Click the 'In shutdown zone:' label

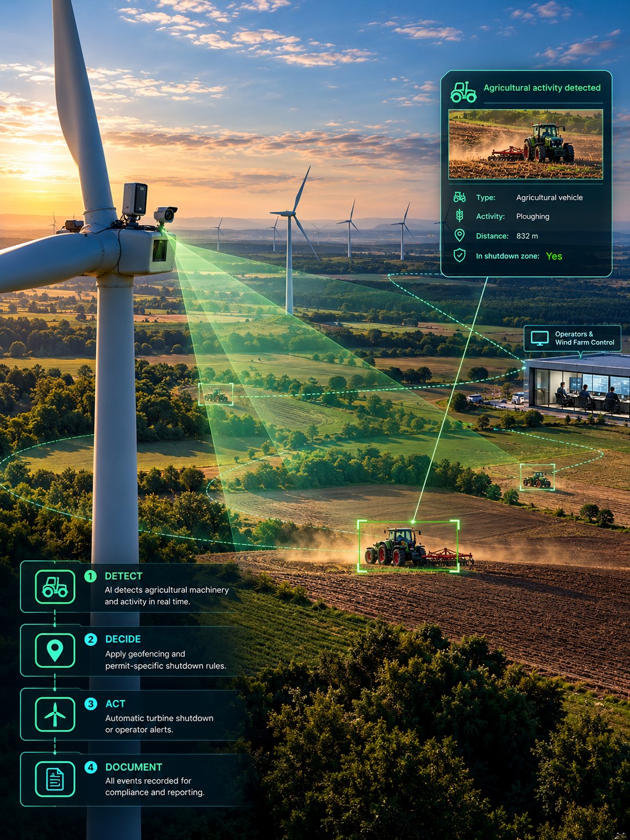click(x=508, y=256)
